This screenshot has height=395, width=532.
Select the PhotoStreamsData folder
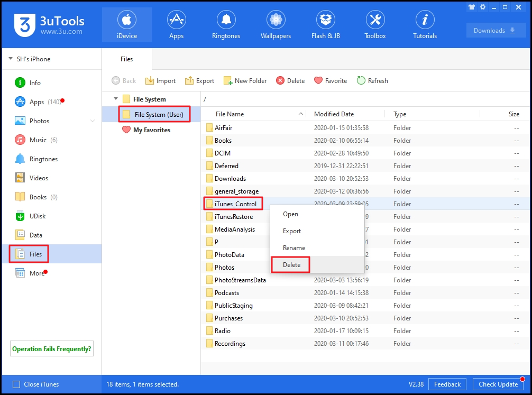(x=365, y=280)
